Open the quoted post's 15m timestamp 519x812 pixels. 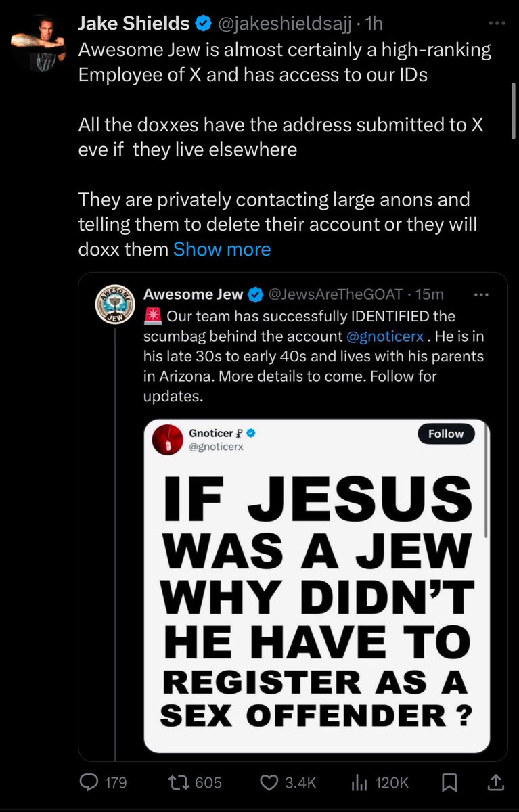point(430,294)
